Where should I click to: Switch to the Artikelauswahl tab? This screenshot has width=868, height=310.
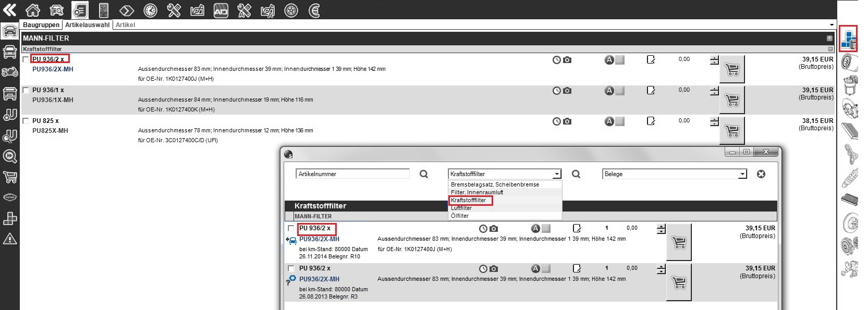coord(88,24)
